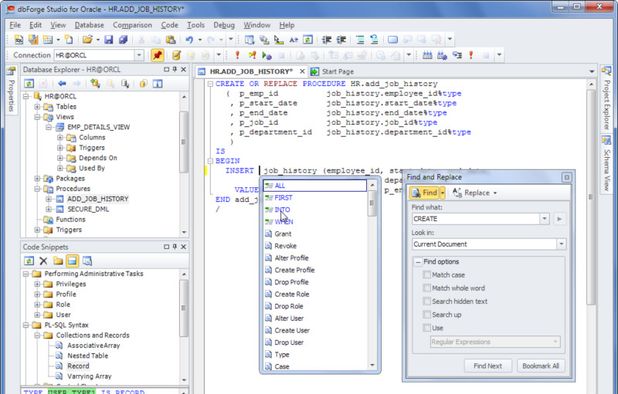Toggle the Use regular expressions checkbox
The height and width of the screenshot is (394, 618).
pos(427,328)
